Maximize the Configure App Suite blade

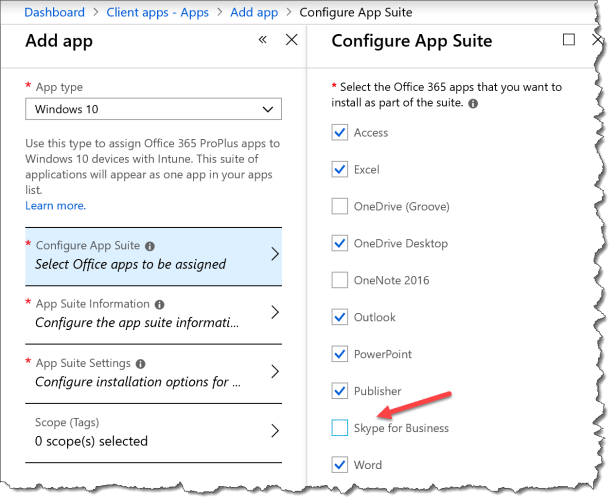click(569, 40)
